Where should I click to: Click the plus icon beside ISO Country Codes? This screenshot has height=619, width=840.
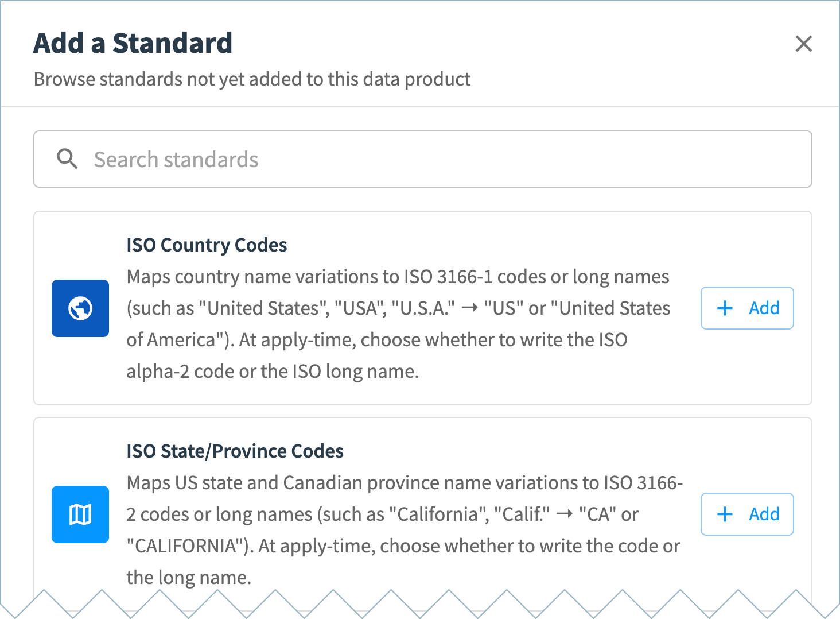point(725,308)
